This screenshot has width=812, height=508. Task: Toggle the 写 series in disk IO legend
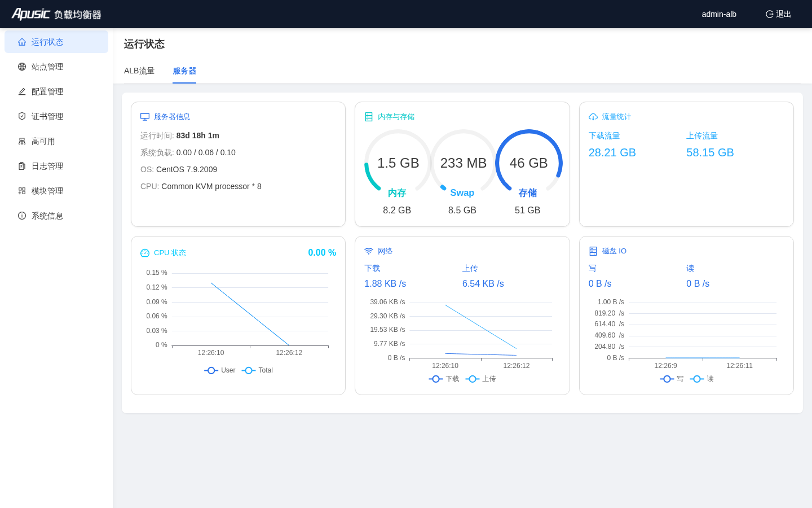[672, 379]
